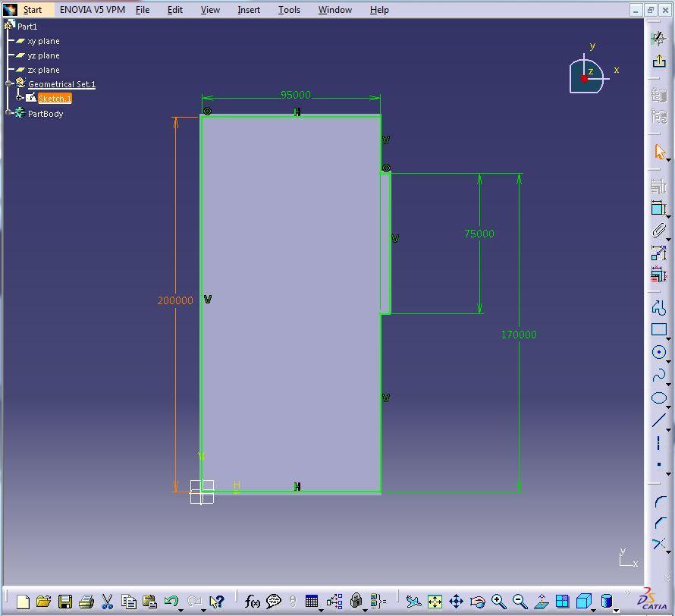Select the Profile tool
Viewport: 675px width, 616px height.
tap(658, 308)
